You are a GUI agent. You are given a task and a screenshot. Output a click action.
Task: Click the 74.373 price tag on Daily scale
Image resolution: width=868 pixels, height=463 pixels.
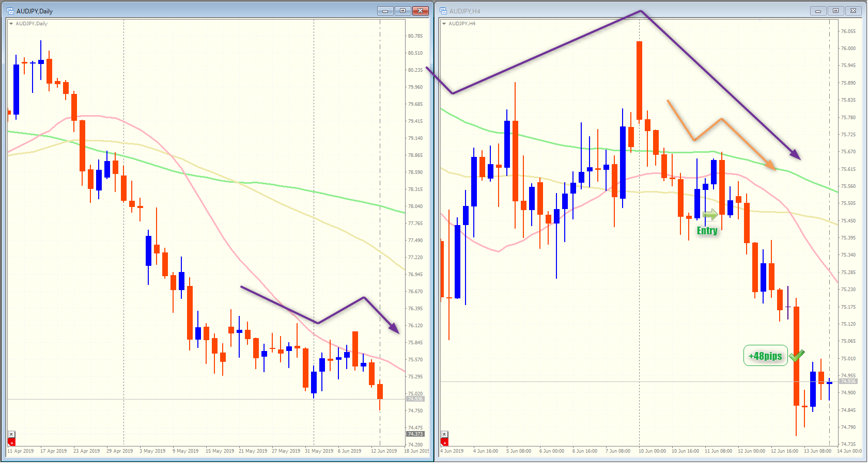tap(415, 434)
